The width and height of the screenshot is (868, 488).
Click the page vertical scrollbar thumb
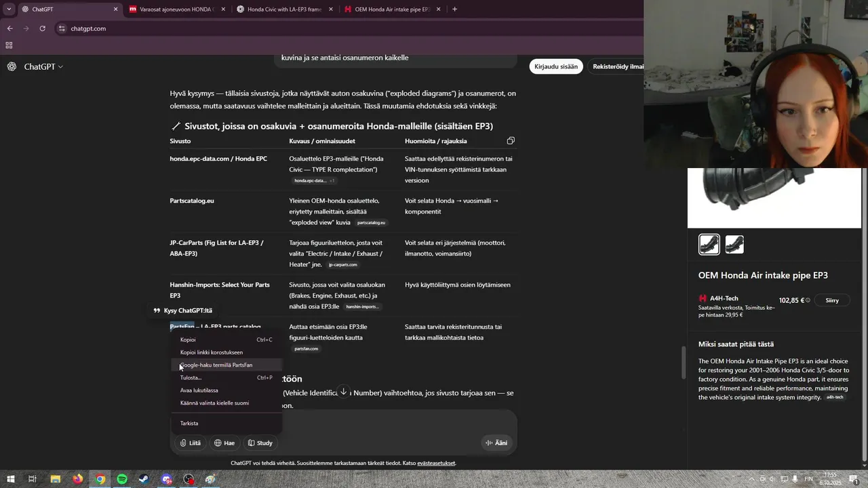[x=684, y=363]
